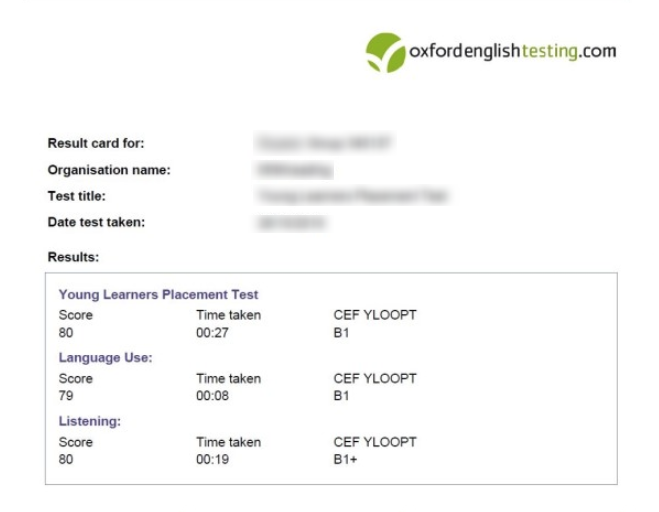Select the Language Use score 79
This screenshot has height=512, width=659.
click(66, 396)
